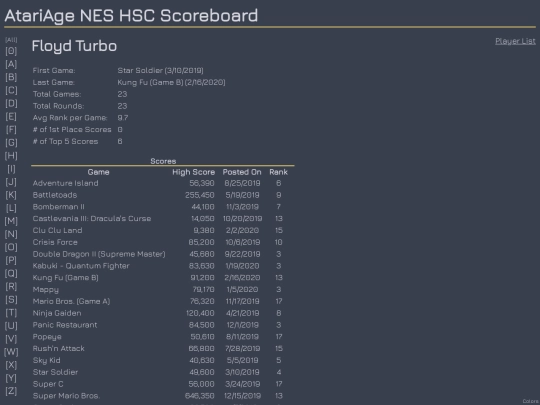Click the Game column header

(x=98, y=172)
